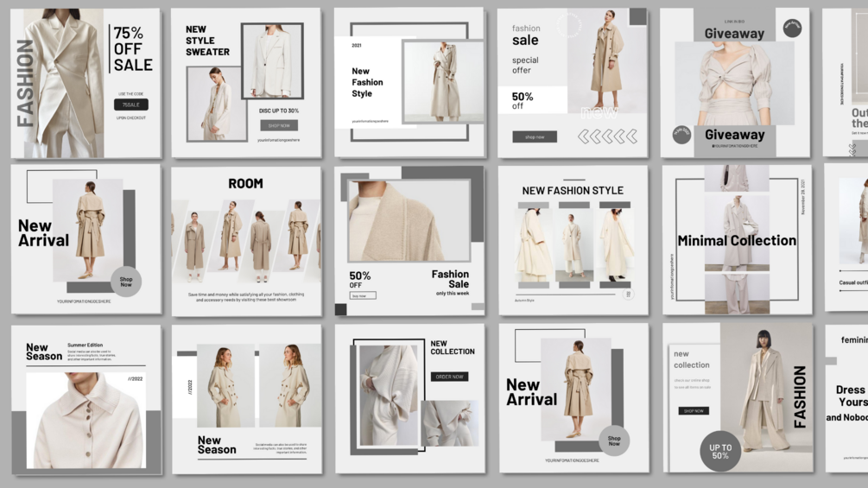Click SHOP NOW button in new collection card
Screen dimensions: 868x488
click(x=694, y=411)
